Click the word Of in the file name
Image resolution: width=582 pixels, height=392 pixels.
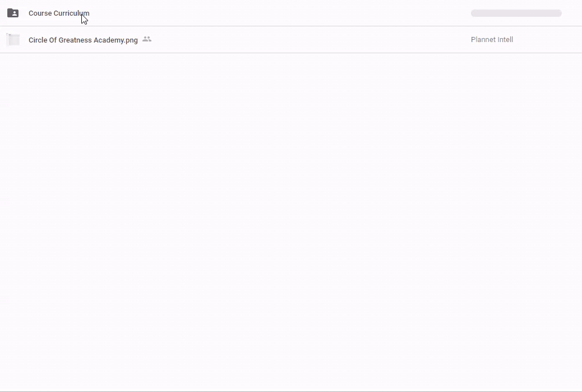point(53,40)
